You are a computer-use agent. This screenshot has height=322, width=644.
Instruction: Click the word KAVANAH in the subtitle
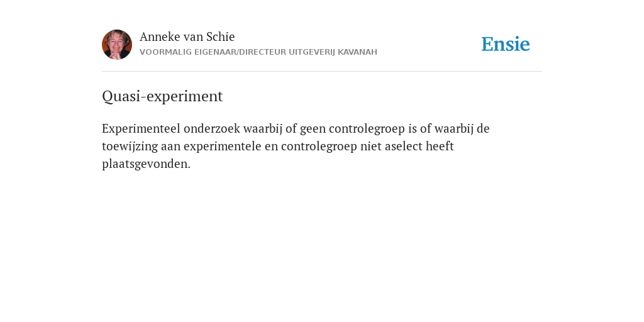click(x=357, y=52)
